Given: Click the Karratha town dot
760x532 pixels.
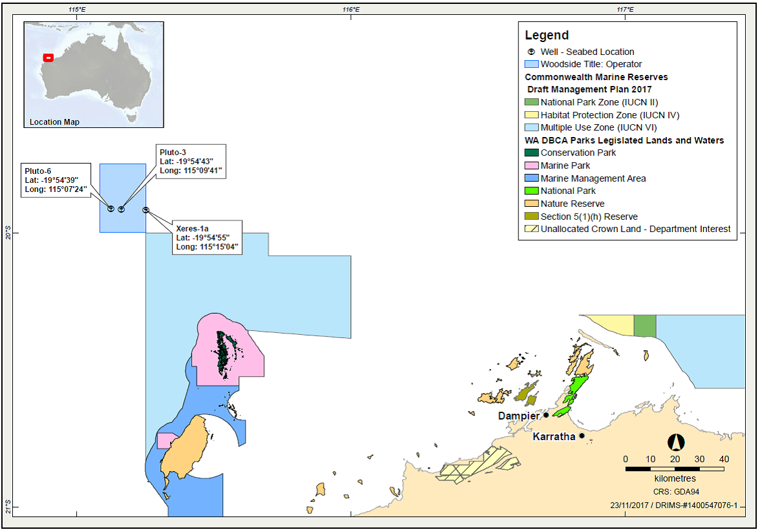Looking at the screenshot, I should (x=582, y=436).
